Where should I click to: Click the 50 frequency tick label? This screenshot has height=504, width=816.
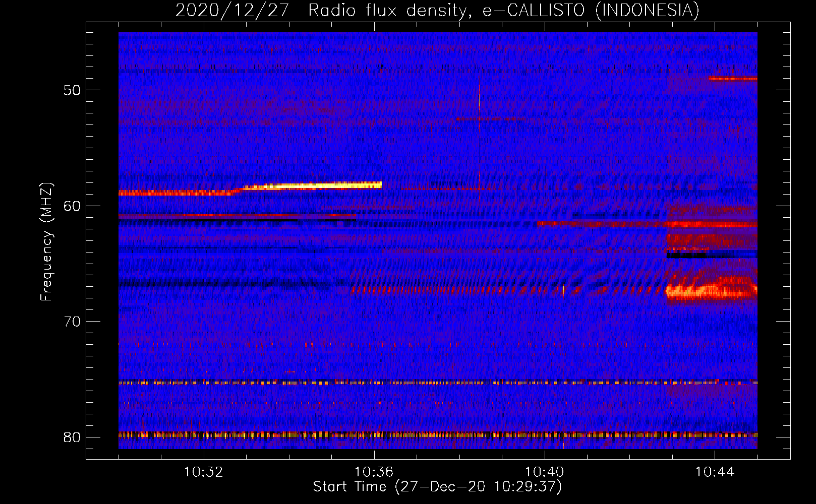[x=73, y=90]
